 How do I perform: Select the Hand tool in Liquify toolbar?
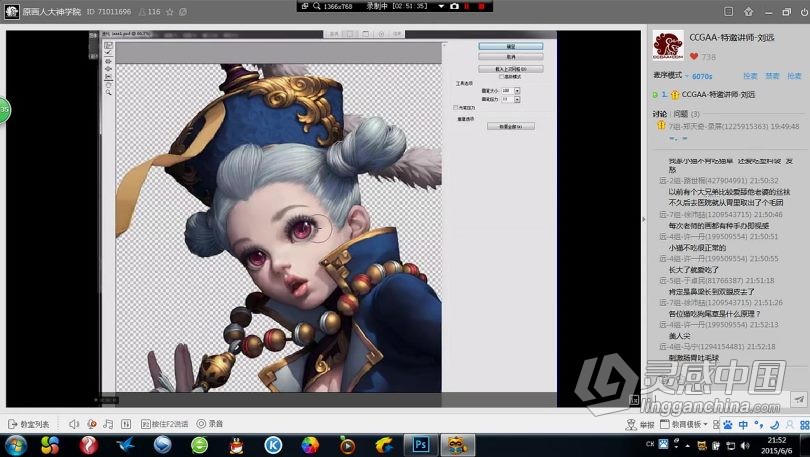(x=108, y=85)
